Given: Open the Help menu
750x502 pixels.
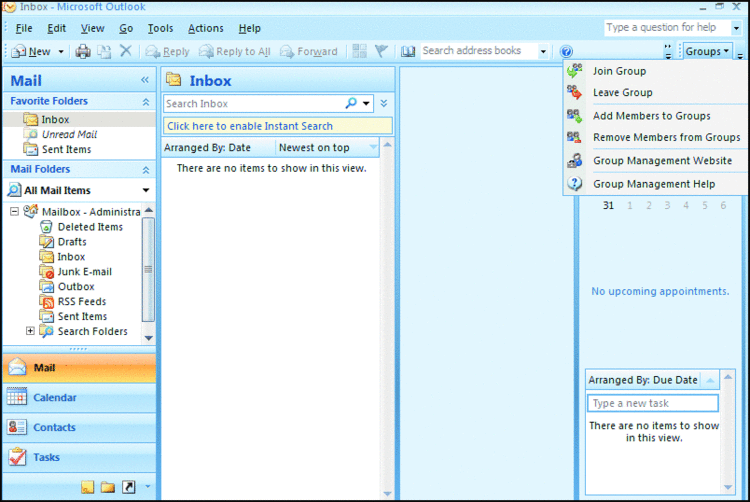Looking at the screenshot, I should click(x=250, y=28).
